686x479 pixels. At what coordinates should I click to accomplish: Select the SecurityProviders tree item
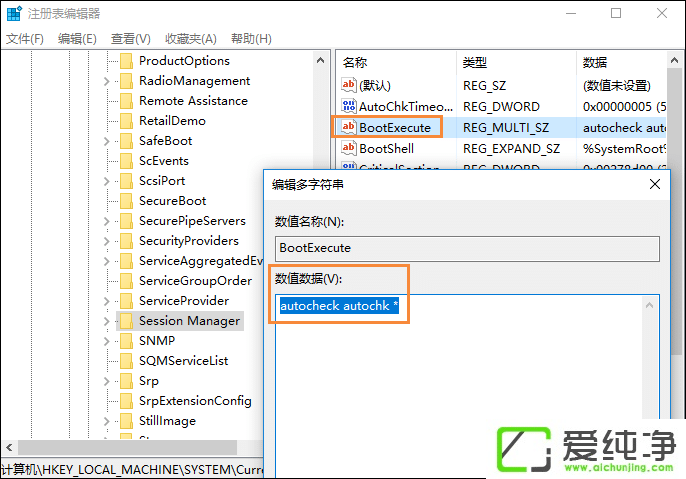click(188, 241)
